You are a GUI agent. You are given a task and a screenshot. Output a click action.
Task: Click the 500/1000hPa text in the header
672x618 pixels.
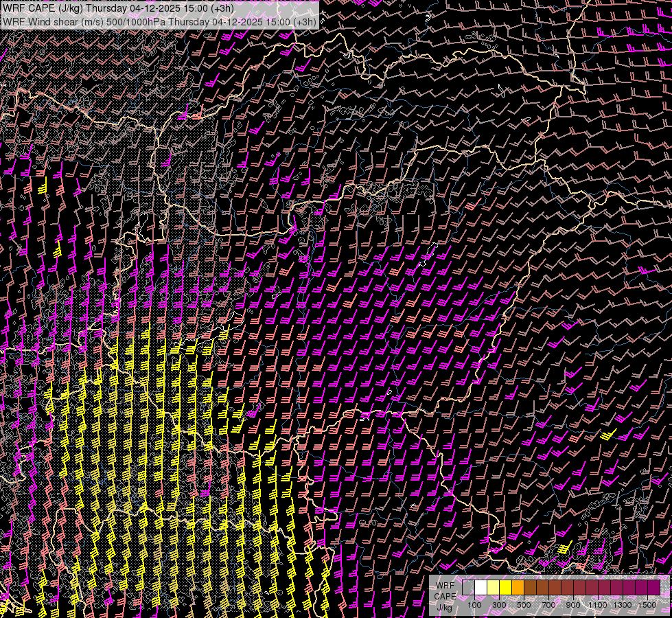(x=135, y=21)
